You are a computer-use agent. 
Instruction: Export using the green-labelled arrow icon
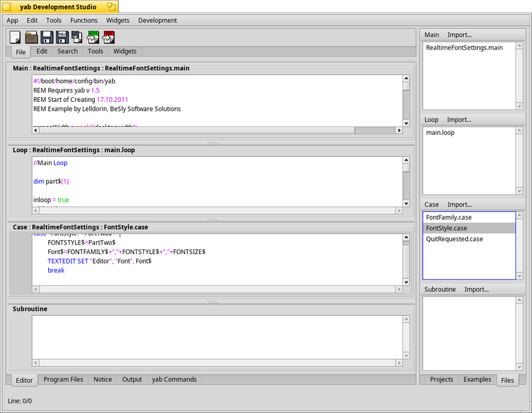click(93, 37)
